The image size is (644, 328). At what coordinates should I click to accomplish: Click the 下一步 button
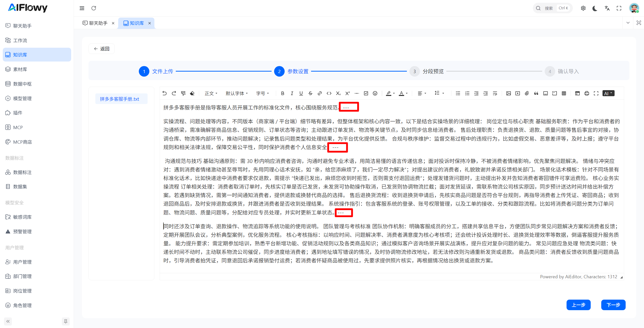613,305
